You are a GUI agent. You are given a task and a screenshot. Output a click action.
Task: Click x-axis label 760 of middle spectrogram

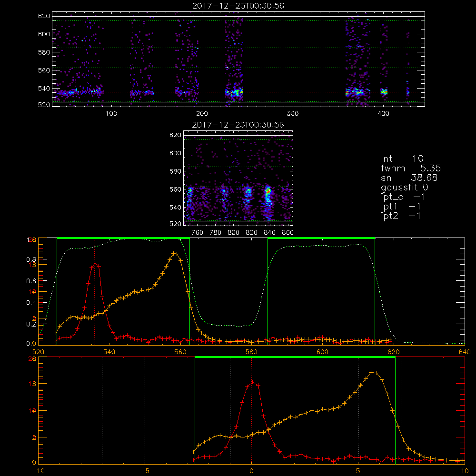point(198,233)
